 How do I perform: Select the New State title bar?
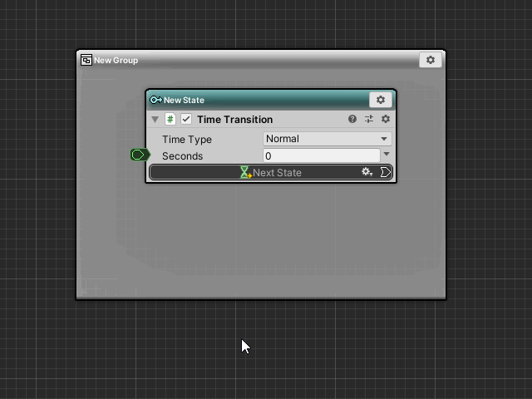266,100
